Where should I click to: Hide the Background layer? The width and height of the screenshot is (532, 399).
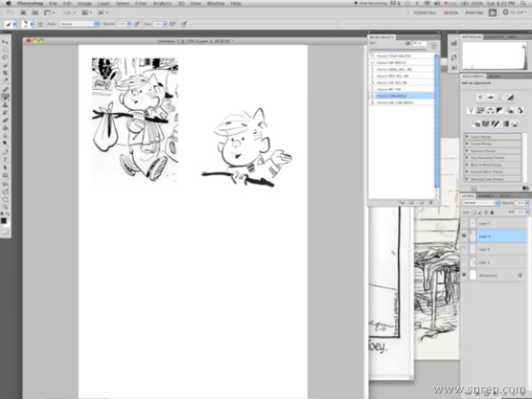point(464,275)
